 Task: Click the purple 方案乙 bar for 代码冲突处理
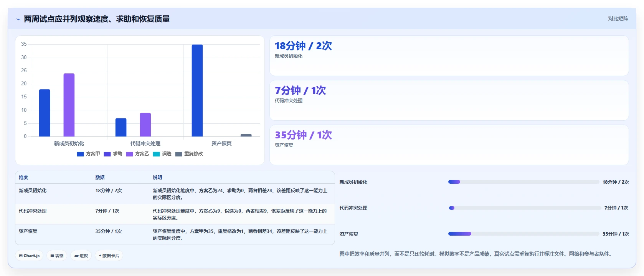(145, 125)
